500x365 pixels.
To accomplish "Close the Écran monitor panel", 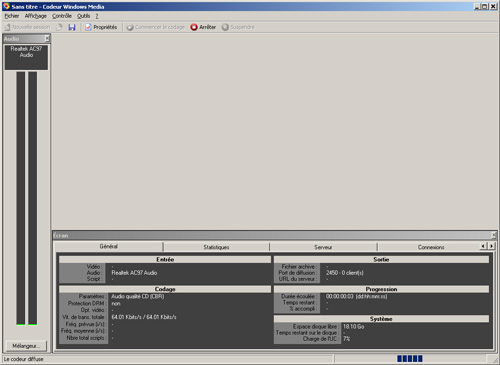I will tap(494, 235).
